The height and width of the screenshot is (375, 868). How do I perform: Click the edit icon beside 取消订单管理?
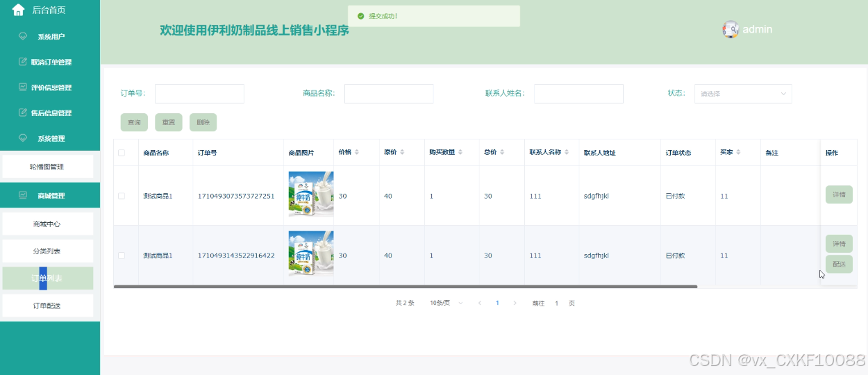point(23,62)
